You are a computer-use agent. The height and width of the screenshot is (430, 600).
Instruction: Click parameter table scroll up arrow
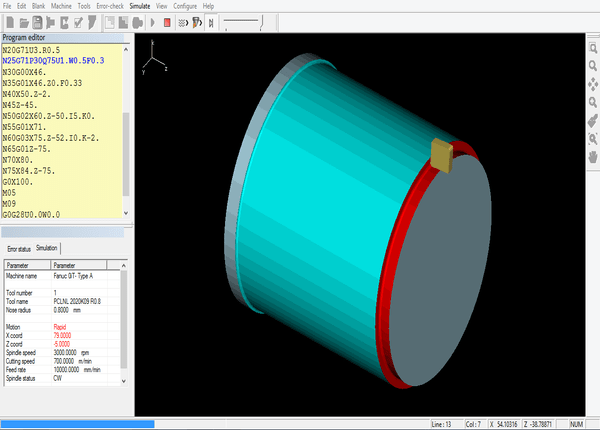[x=124, y=265]
